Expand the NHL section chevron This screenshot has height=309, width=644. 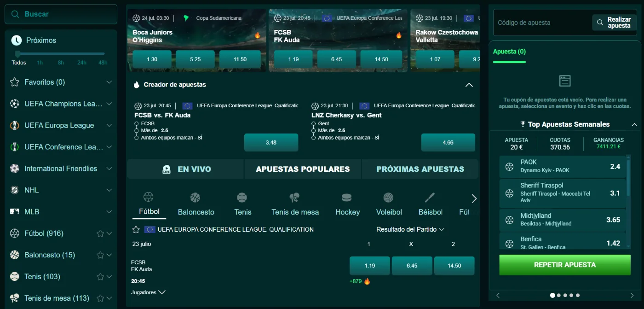(109, 190)
